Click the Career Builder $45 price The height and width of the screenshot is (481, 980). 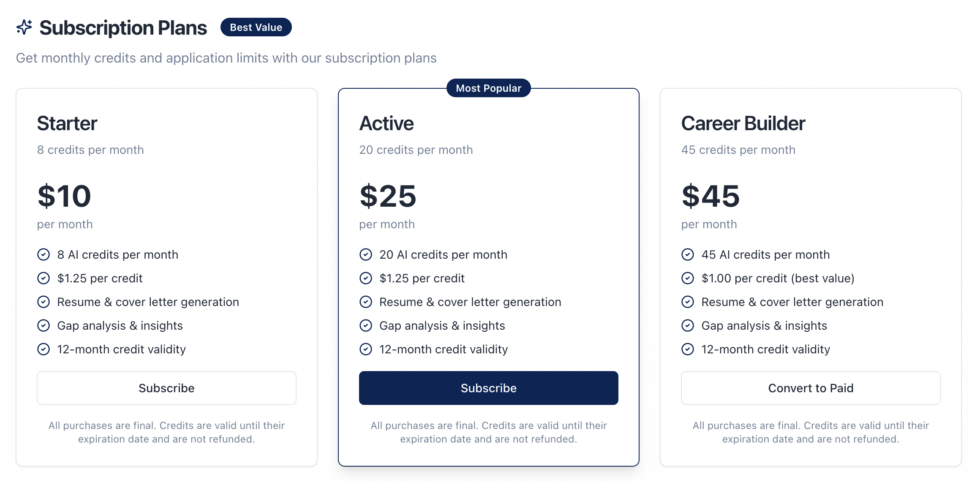[x=710, y=196]
